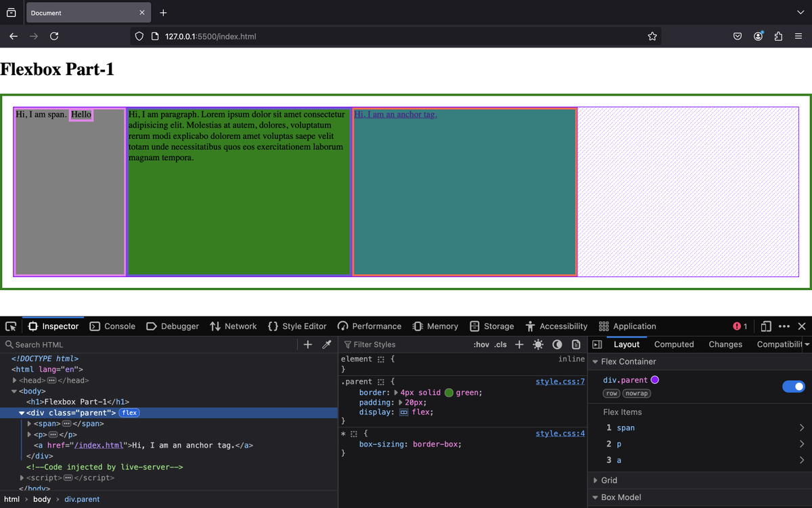Switch to the Network tab
Viewport: 812px width, 508px height.
234,326
